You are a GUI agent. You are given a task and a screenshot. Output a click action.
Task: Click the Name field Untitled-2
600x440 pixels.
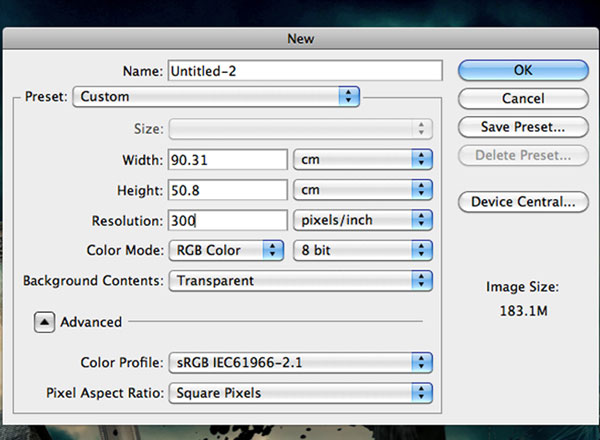[305, 71]
